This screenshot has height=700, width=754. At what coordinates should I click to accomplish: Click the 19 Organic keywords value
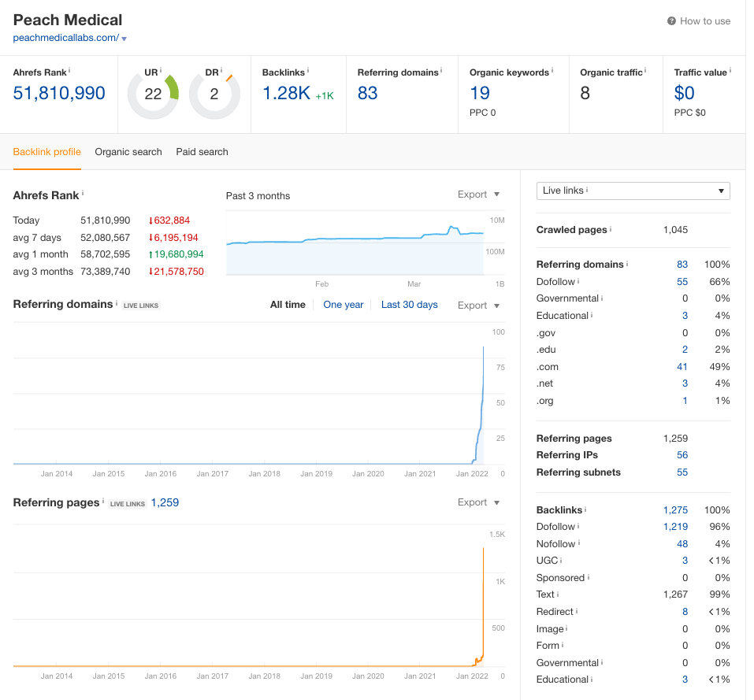click(480, 93)
